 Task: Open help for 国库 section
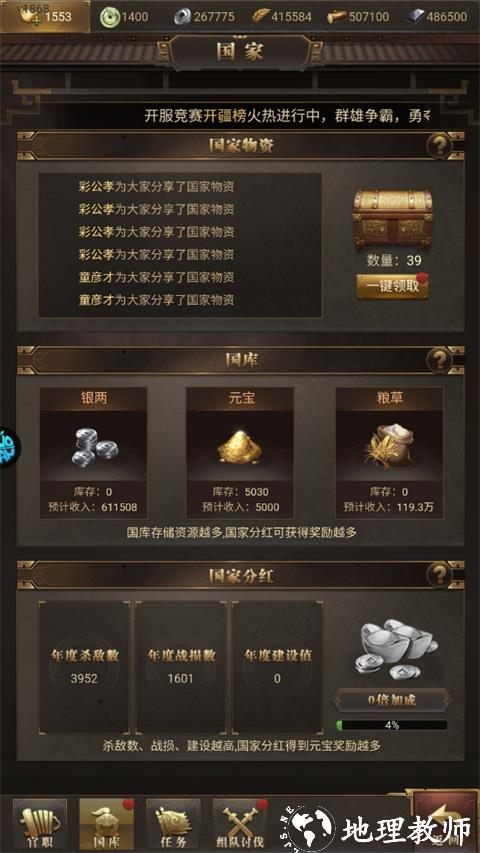(x=439, y=360)
